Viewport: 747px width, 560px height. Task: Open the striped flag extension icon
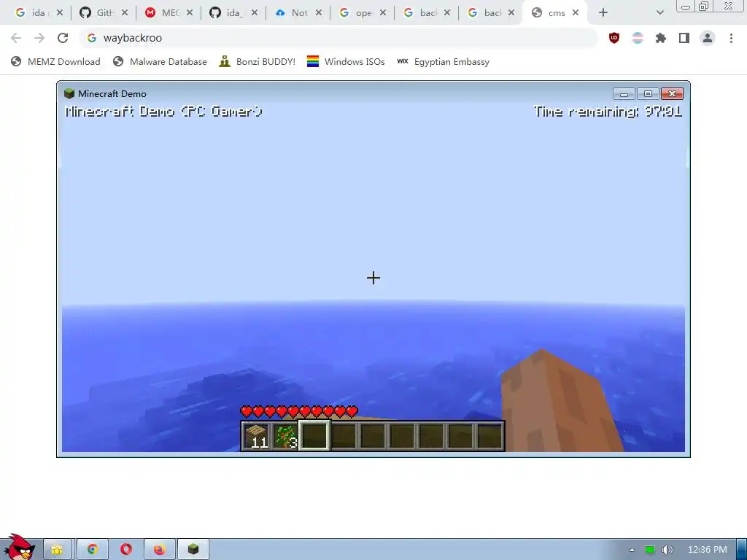tap(638, 38)
